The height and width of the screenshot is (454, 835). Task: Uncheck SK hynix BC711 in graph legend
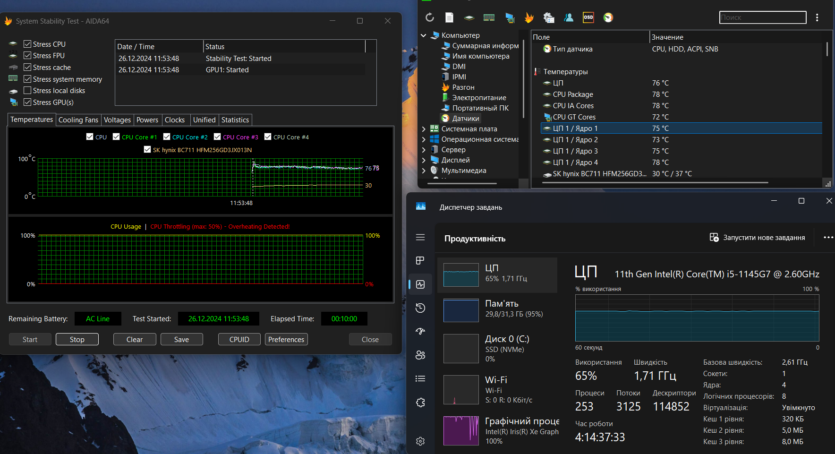(x=147, y=150)
